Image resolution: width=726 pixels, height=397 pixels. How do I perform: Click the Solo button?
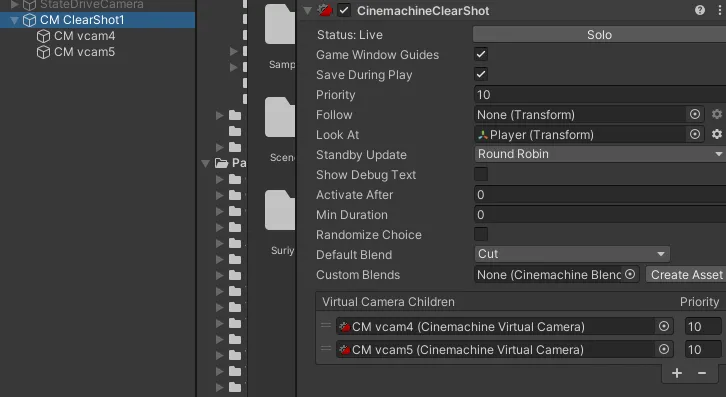[x=599, y=35]
